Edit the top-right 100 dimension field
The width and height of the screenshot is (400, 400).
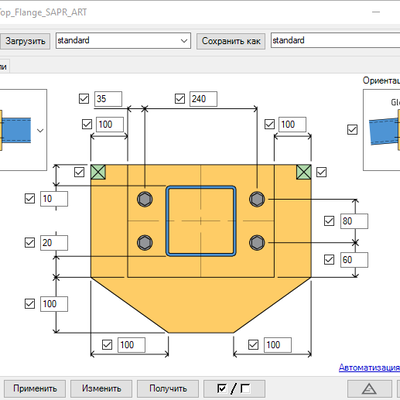[292, 124]
